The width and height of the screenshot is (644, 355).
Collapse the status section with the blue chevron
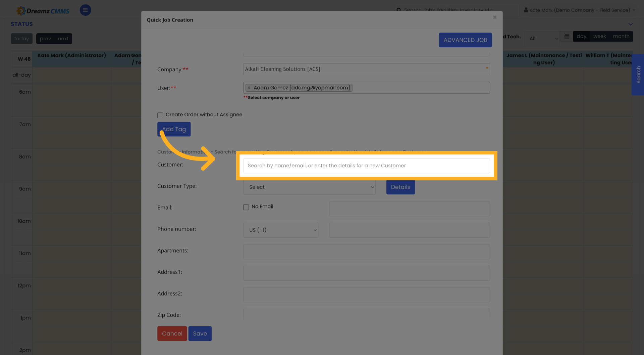pos(630,24)
